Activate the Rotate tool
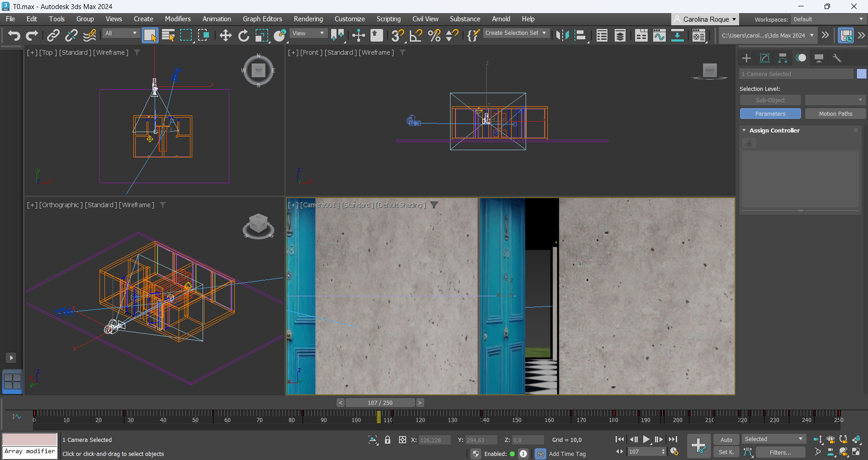The width and height of the screenshot is (868, 460). (243, 35)
